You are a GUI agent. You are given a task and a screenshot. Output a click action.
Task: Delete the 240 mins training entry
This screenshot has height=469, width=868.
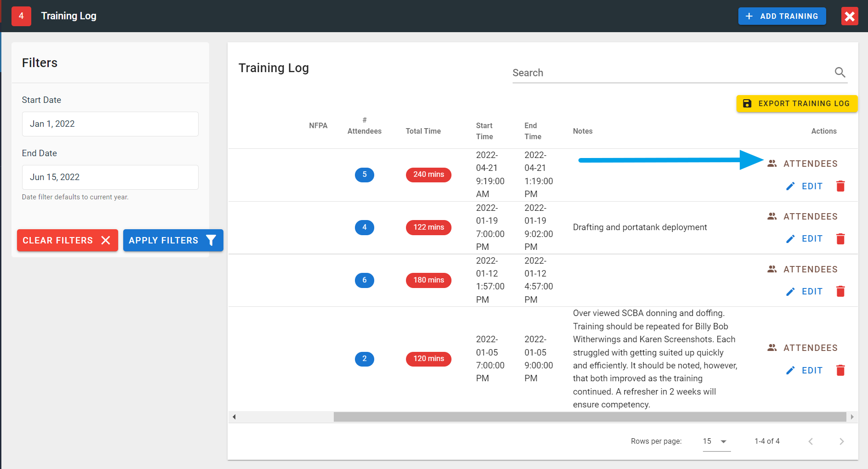pos(840,186)
